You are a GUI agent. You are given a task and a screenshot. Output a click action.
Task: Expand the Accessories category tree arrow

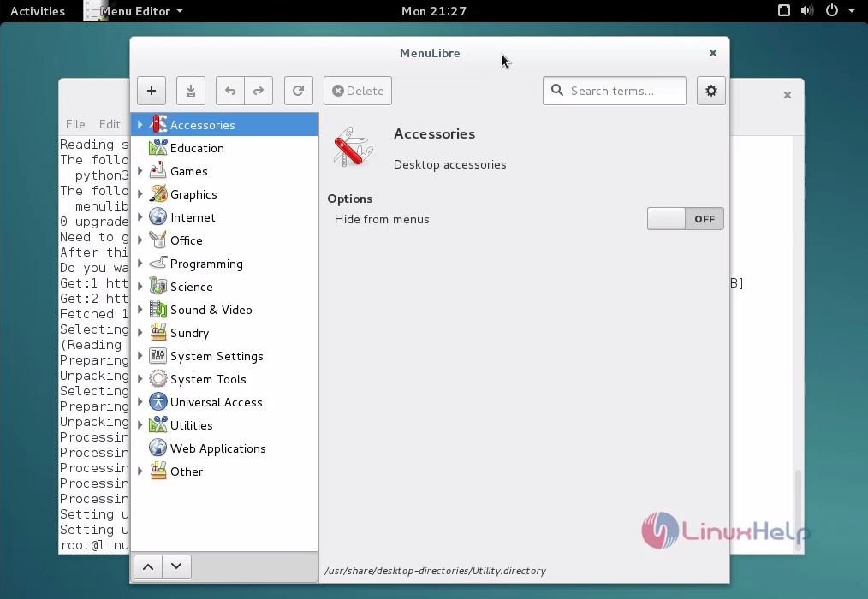140,125
